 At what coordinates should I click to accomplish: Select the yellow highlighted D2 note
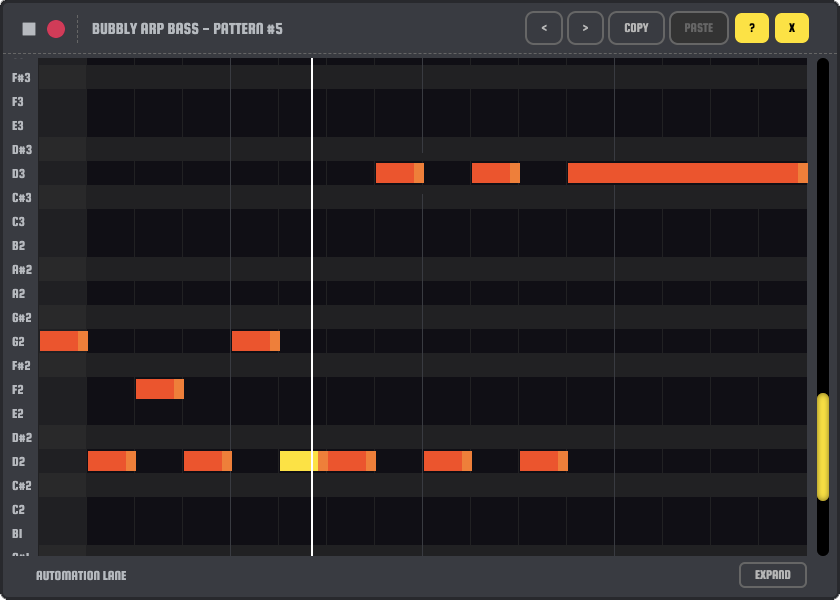(297, 461)
